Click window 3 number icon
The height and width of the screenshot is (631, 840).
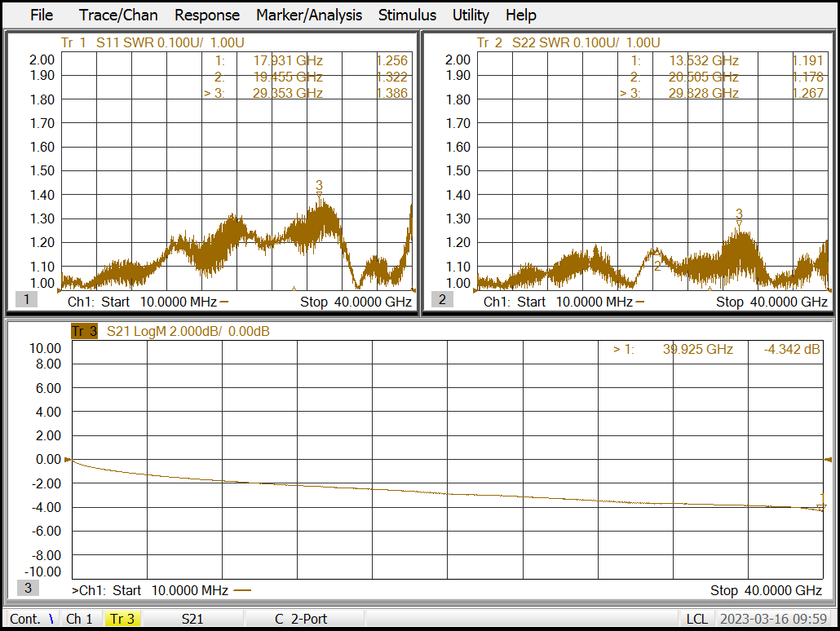(26, 588)
